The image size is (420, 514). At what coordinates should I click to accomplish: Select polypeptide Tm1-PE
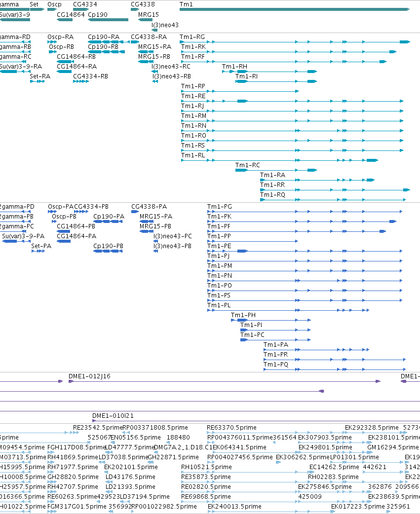click(x=305, y=251)
